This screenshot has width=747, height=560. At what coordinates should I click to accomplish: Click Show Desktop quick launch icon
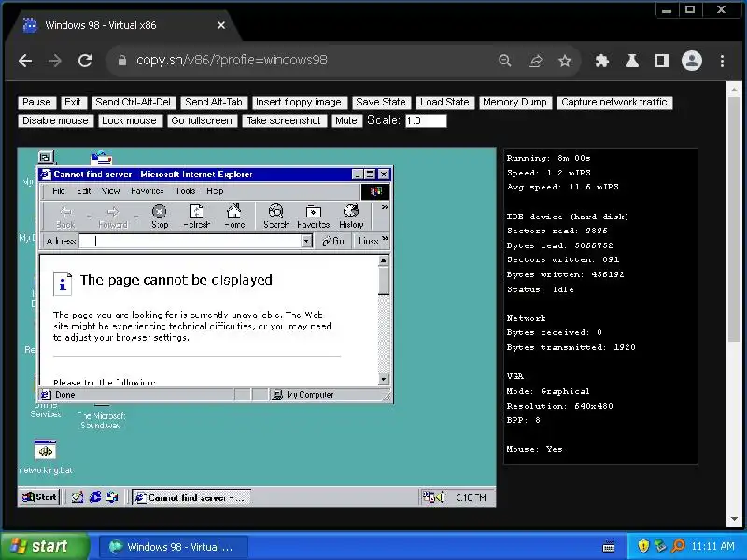78,497
